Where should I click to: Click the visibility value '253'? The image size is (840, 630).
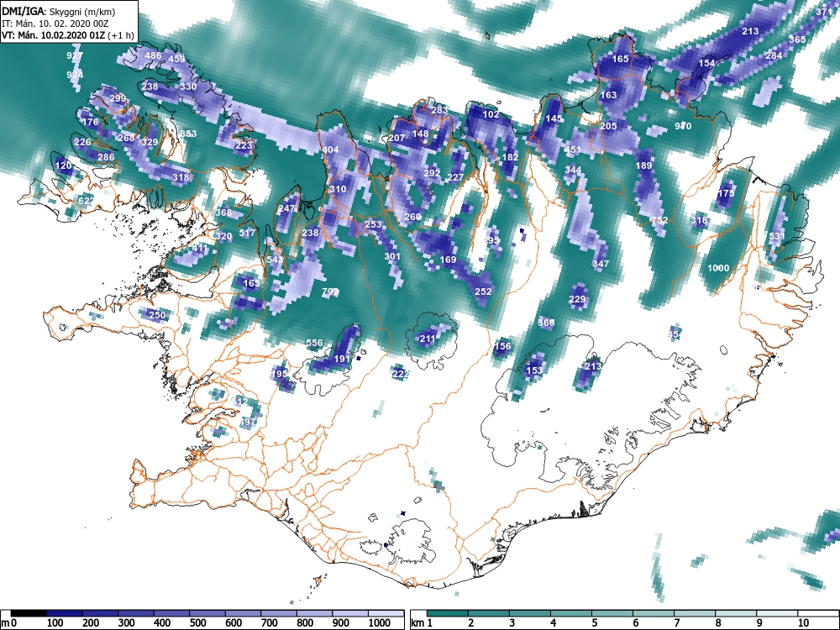click(373, 224)
